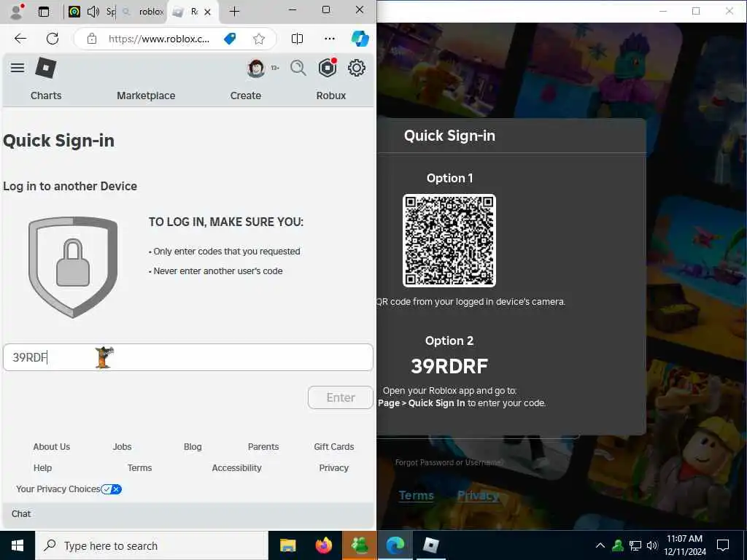Open the Windows notification center
This screenshot has width=747, height=560.
(x=723, y=545)
